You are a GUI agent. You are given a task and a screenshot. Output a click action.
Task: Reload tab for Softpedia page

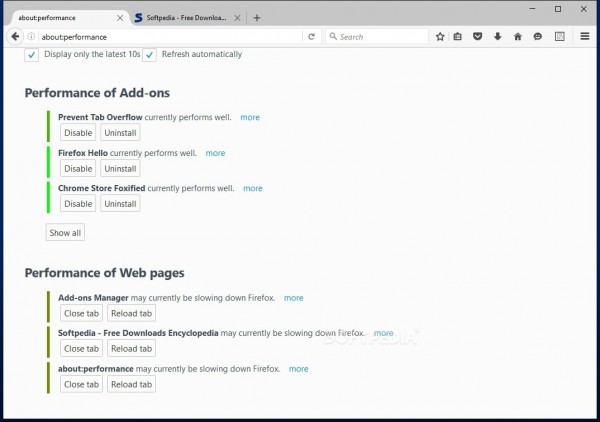131,349
